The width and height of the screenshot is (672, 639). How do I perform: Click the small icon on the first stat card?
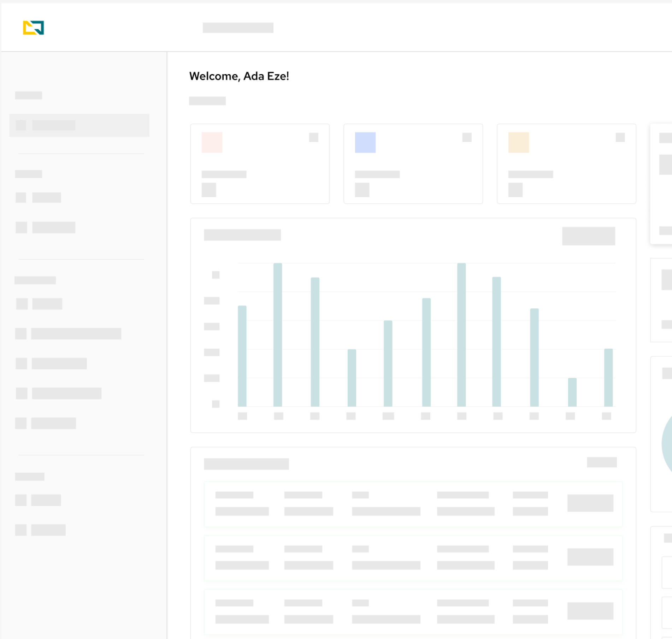(x=314, y=138)
